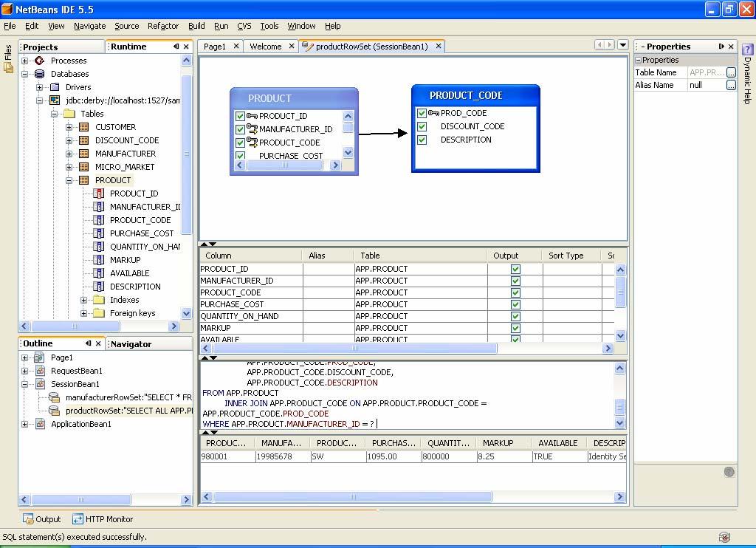Image resolution: width=756 pixels, height=548 pixels.
Task: Click the CUSTOMER table icon
Action: pyautogui.click(x=84, y=127)
